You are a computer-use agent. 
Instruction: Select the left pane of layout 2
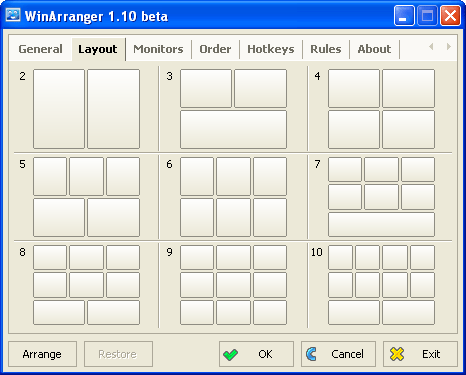(59, 109)
